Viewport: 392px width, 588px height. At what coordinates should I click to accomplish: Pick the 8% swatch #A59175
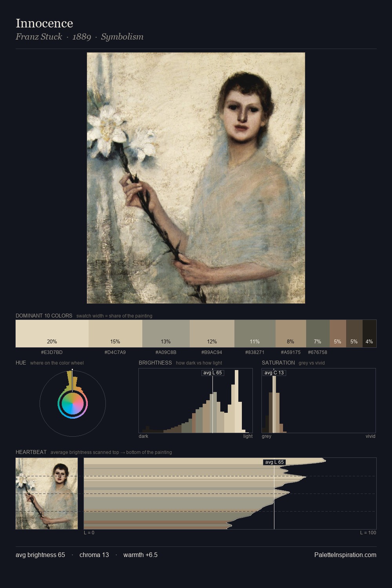[x=290, y=334]
